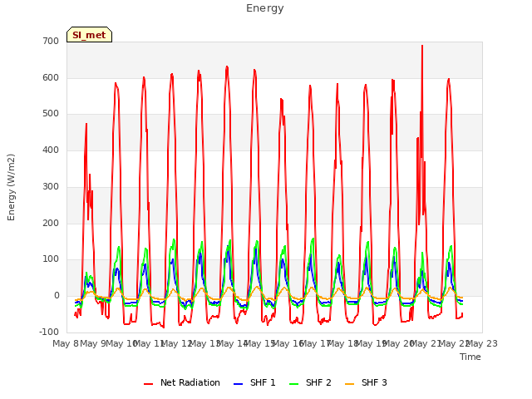
Task: Click the 600 y-axis tick label
Action: click(51, 77)
